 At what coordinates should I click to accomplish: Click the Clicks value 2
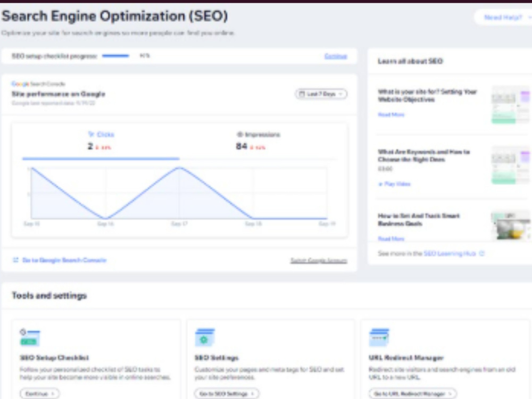click(x=90, y=146)
